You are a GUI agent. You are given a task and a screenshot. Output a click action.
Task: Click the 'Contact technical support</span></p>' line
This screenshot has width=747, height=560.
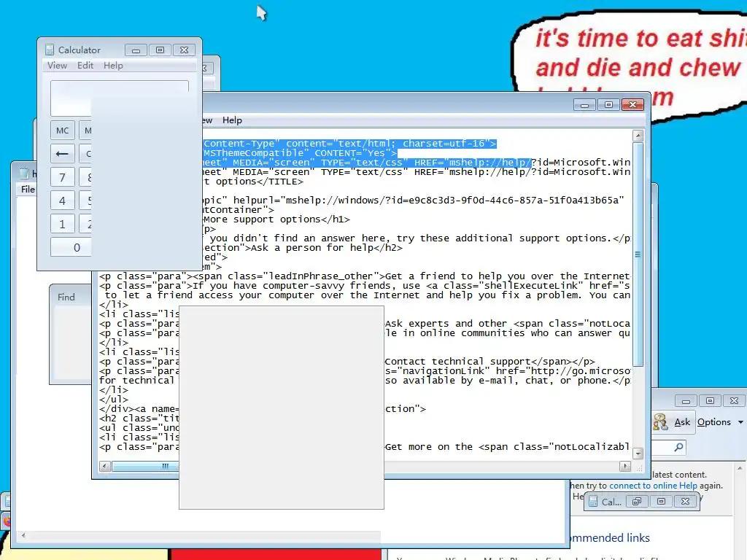click(x=489, y=362)
